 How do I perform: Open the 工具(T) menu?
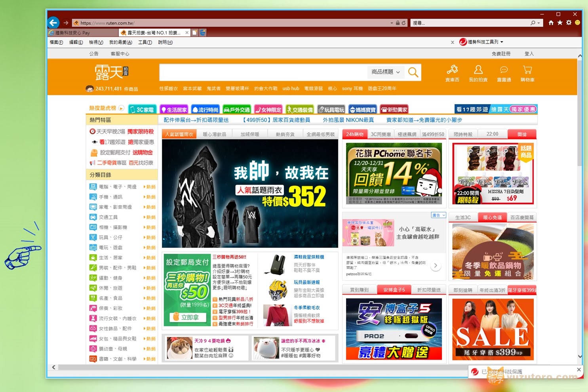145,42
